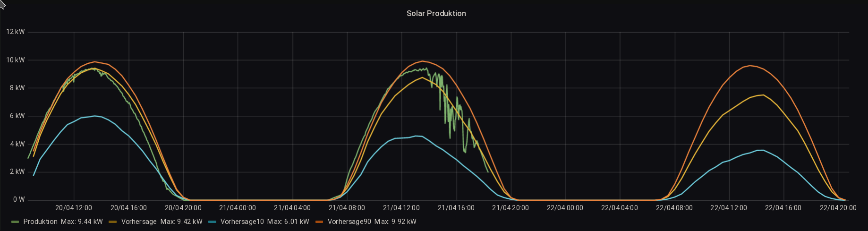
Task: Click the 21/04 12:00 time axis label
Action: click(401, 208)
